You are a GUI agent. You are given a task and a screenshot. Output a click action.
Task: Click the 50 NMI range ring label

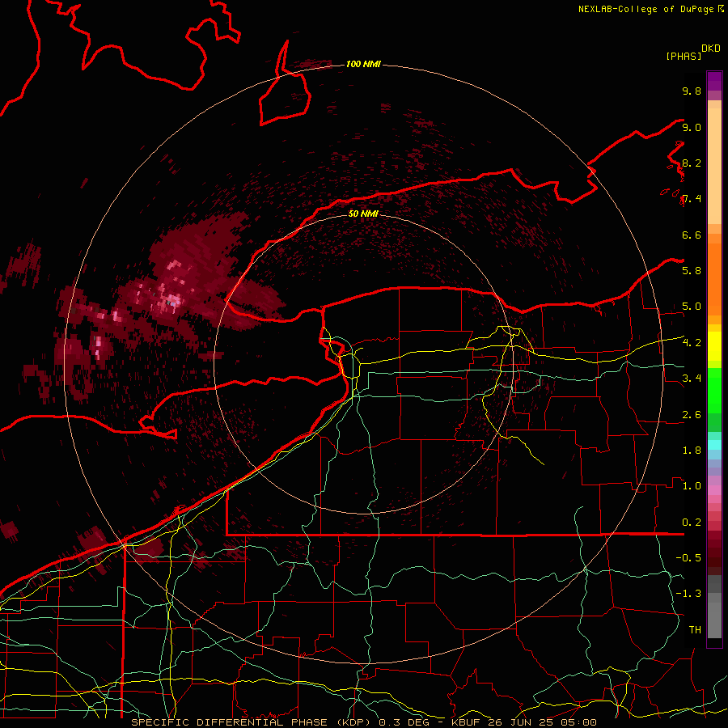363,214
